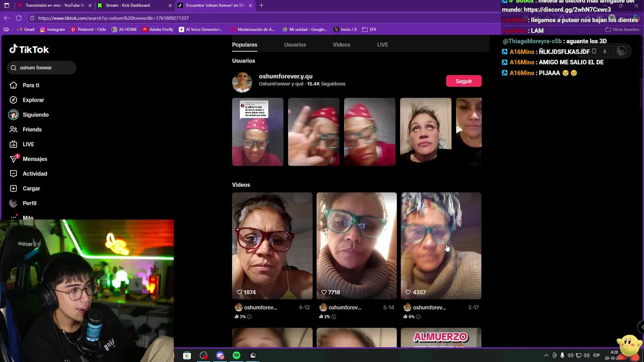Switch to the LIVE results tab
This screenshot has width=644, height=362.
coord(382,45)
